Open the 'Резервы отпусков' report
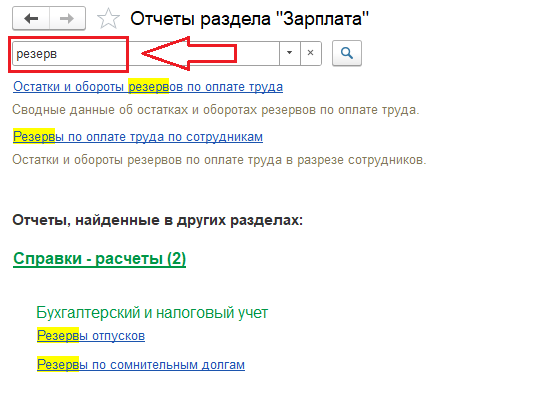Image resolution: width=544 pixels, height=406 pixels. pyautogui.click(x=91, y=336)
